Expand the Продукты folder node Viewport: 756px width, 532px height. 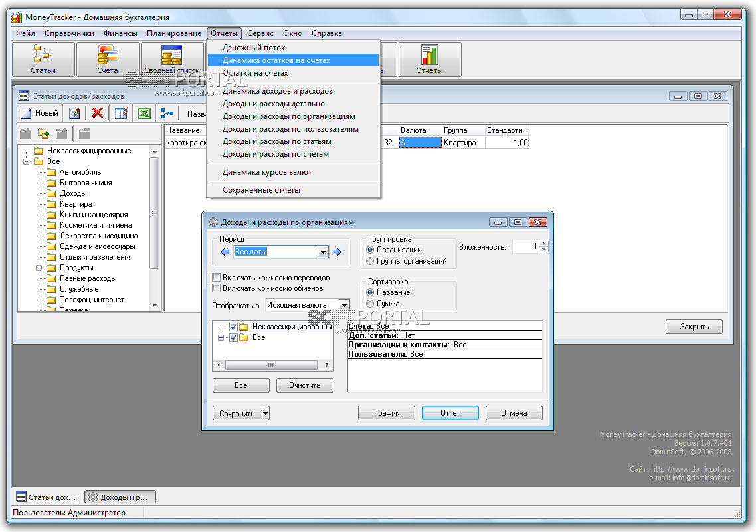(x=39, y=268)
